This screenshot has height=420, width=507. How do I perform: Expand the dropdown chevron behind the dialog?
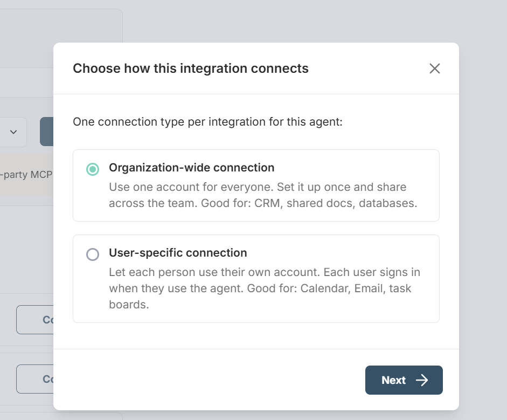tap(13, 132)
